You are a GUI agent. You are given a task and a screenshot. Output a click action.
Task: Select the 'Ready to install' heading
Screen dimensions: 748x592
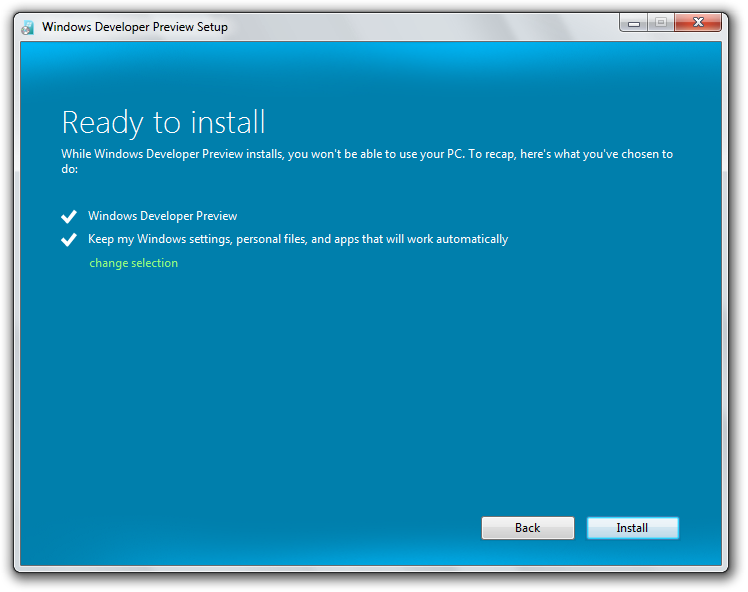coord(163,123)
